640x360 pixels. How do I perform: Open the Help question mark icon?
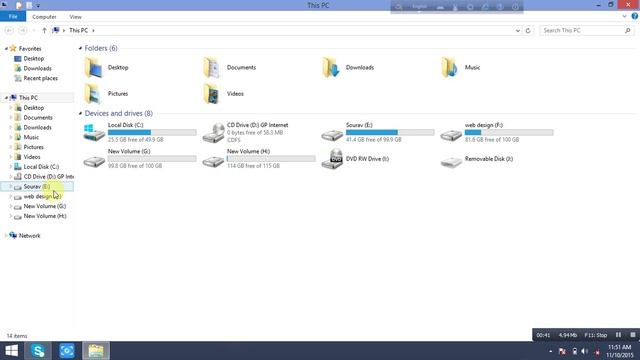click(635, 16)
